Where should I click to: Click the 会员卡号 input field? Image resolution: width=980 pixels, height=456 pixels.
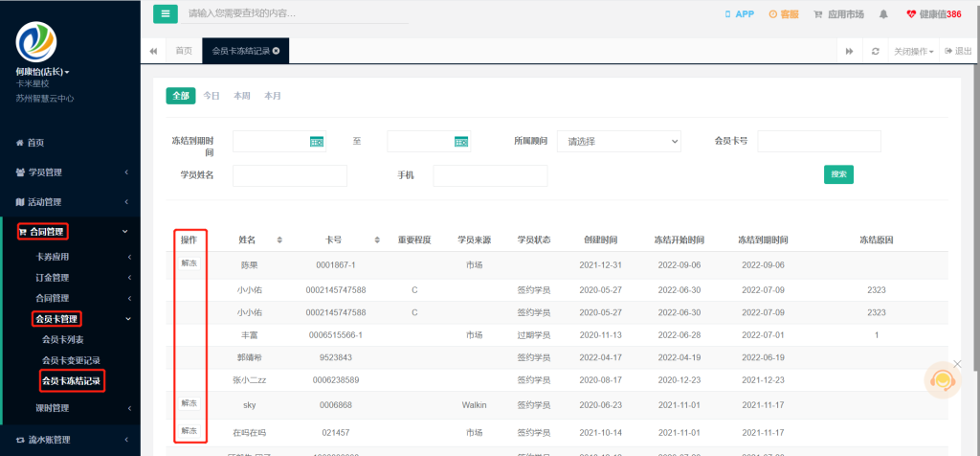click(x=819, y=142)
